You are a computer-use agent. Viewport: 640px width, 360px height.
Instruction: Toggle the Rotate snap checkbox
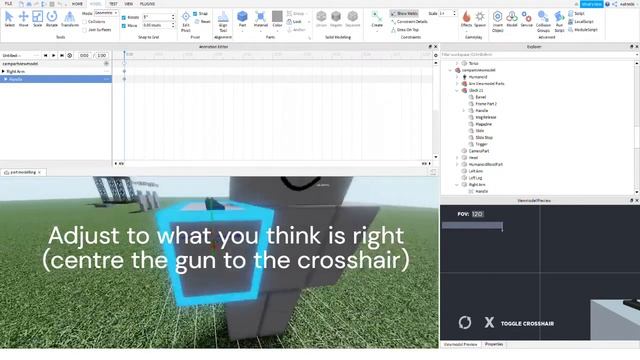click(x=124, y=18)
